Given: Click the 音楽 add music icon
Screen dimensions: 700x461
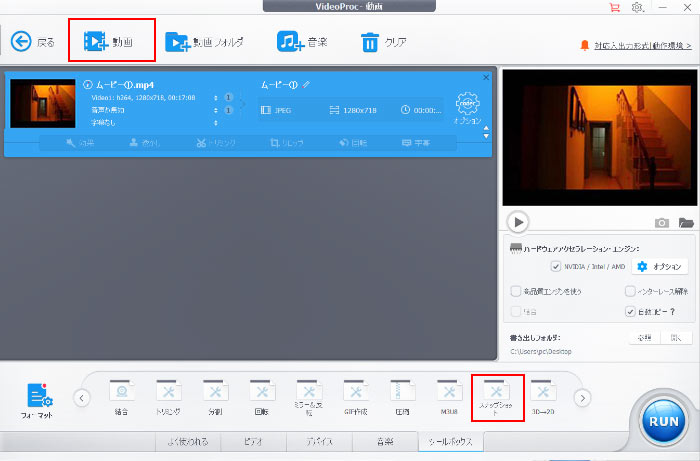Looking at the screenshot, I should point(304,42).
